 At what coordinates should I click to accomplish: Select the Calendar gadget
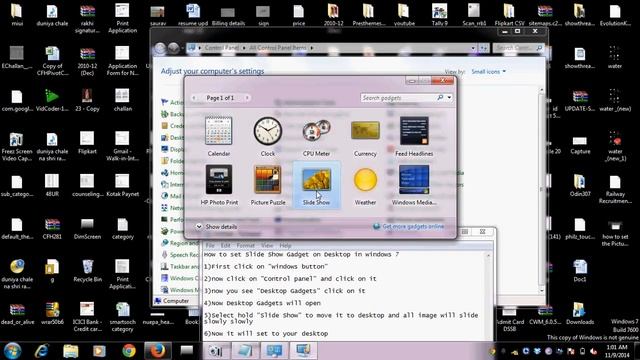pyautogui.click(x=219, y=136)
